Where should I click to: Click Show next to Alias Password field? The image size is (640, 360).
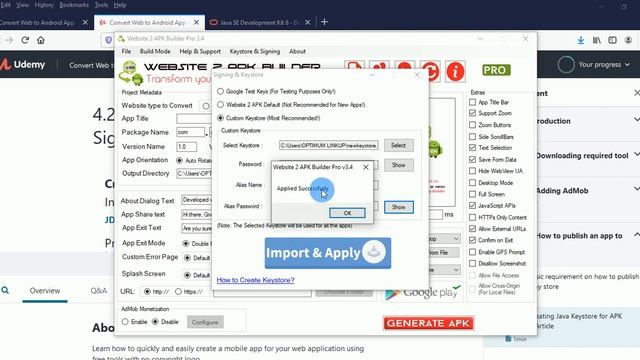click(399, 207)
